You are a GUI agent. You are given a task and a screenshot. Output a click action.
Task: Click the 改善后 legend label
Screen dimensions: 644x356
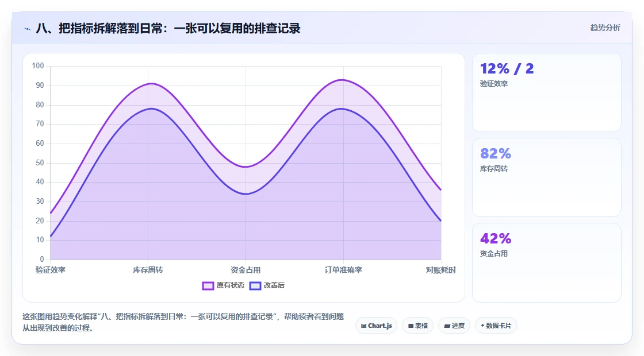point(274,285)
